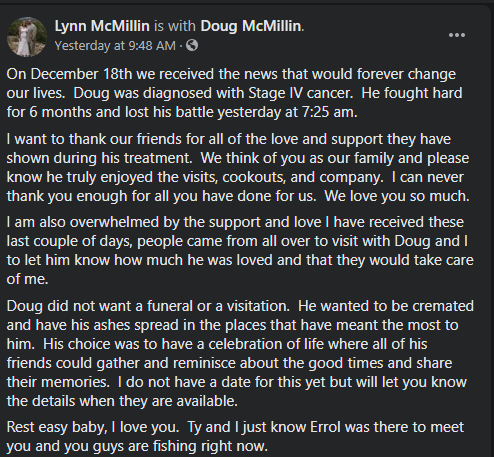Open the three-dot post options menu

tap(457, 35)
